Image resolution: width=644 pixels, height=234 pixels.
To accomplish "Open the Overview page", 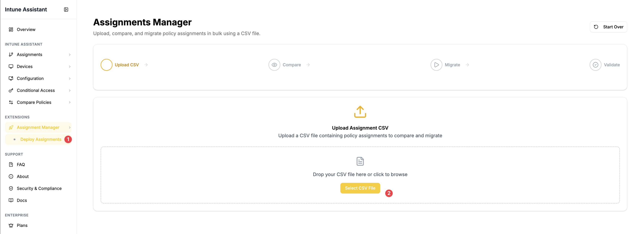I will [26, 29].
